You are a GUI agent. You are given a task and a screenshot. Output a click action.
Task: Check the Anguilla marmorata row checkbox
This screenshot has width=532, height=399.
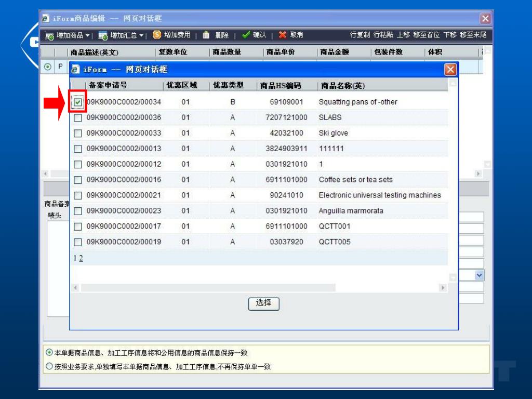coord(78,211)
